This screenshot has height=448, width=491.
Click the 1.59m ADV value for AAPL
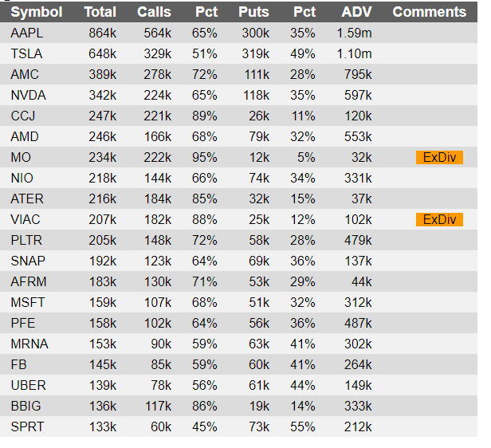(x=354, y=33)
